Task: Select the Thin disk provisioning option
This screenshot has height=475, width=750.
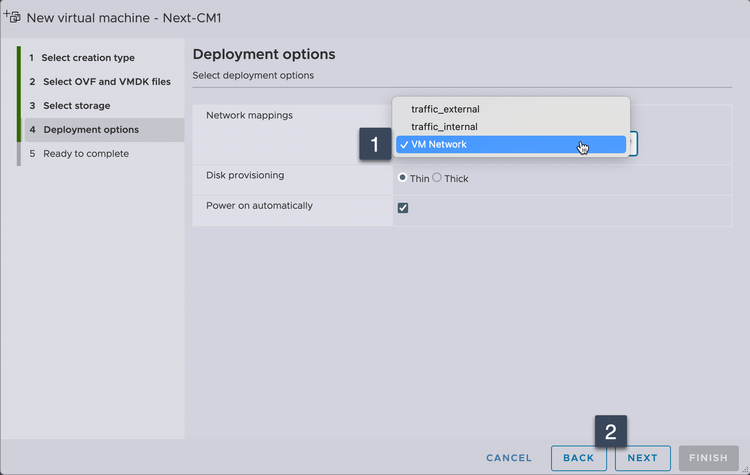Action: click(x=403, y=178)
